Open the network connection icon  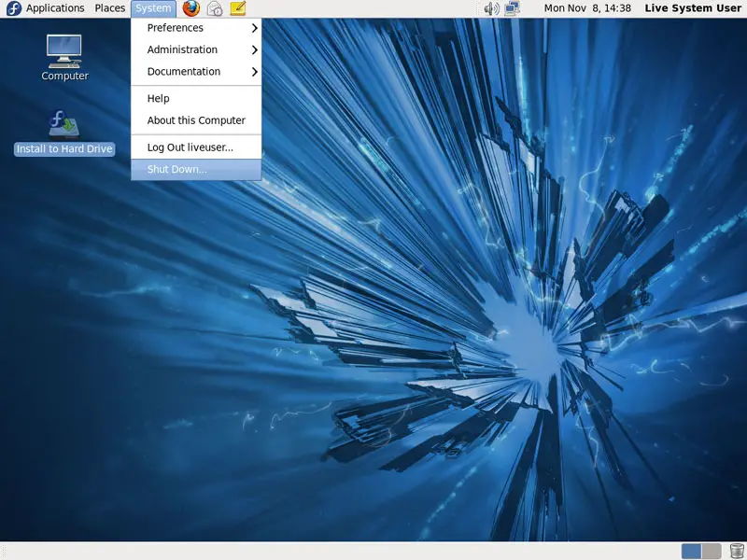(x=512, y=8)
